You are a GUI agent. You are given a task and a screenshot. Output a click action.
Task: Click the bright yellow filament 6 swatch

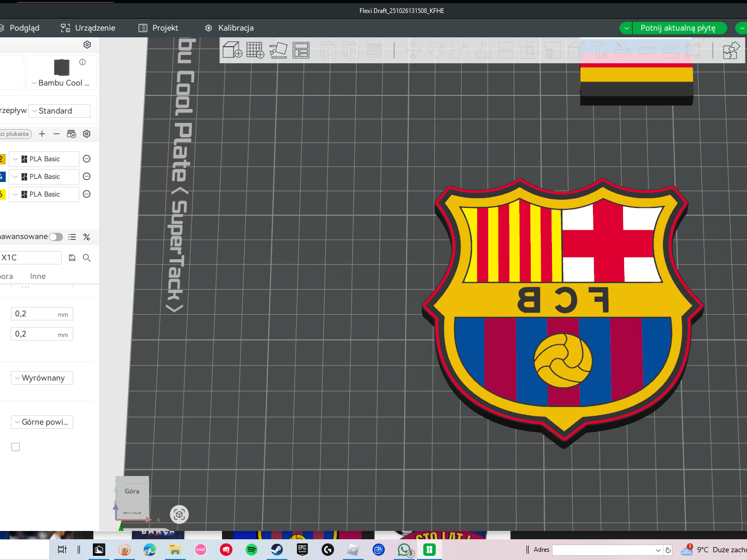point(2,194)
